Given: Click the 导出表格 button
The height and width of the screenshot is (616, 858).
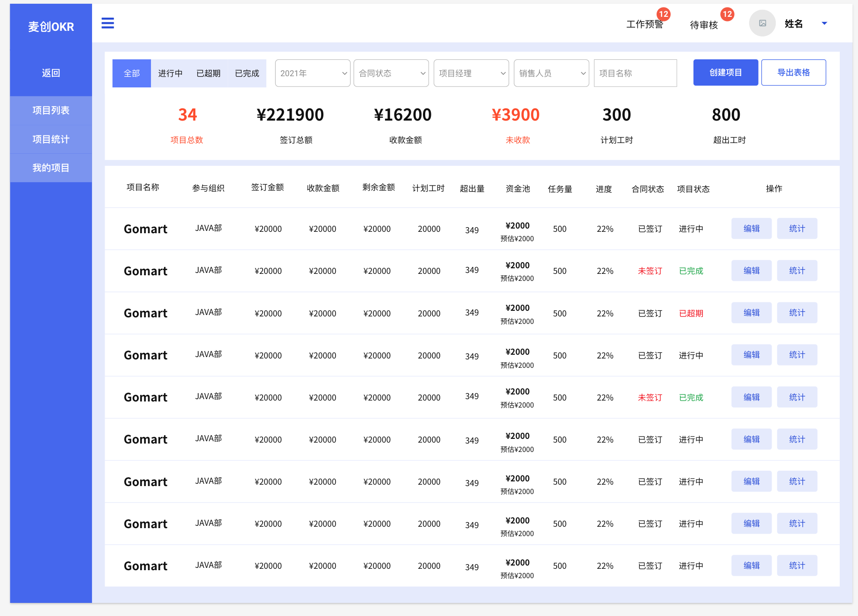Looking at the screenshot, I should click(793, 72).
